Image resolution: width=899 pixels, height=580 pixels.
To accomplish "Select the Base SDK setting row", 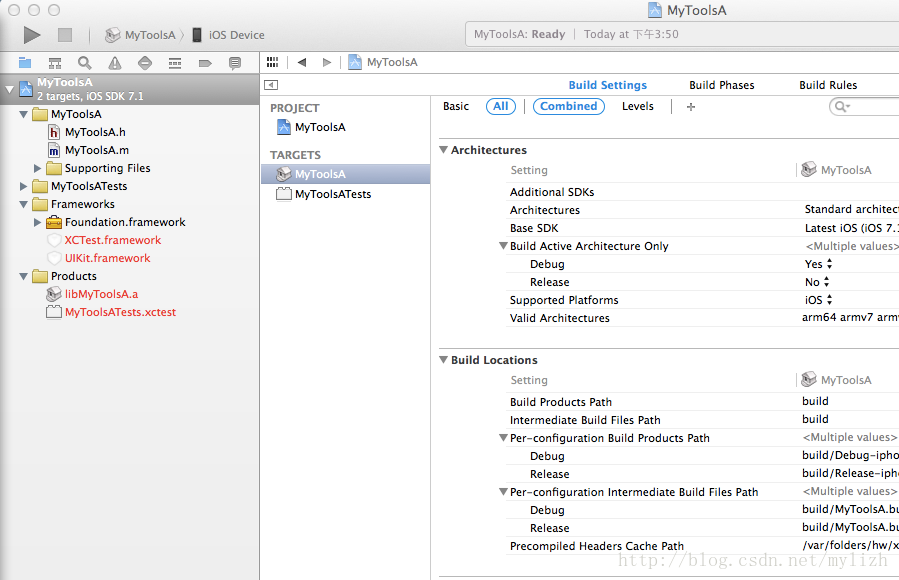I will [702, 228].
